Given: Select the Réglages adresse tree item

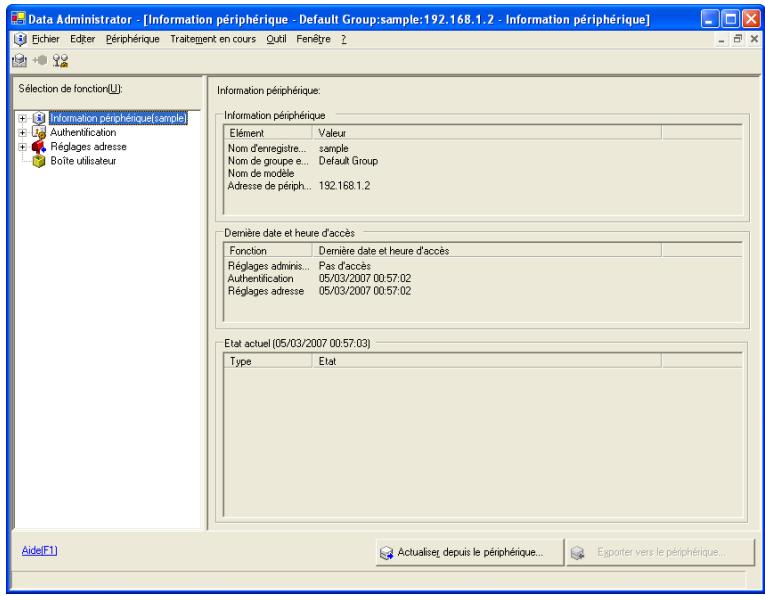Looking at the screenshot, I should [x=88, y=146].
